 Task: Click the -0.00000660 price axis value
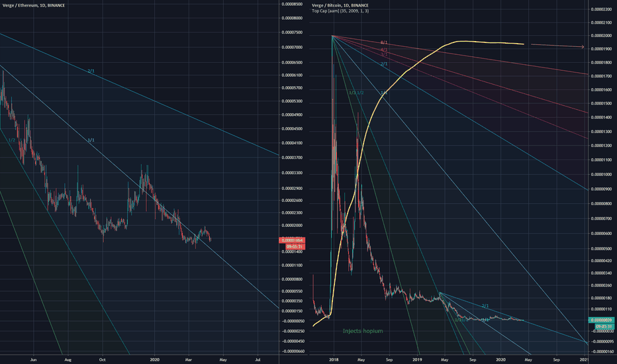pos(293,352)
